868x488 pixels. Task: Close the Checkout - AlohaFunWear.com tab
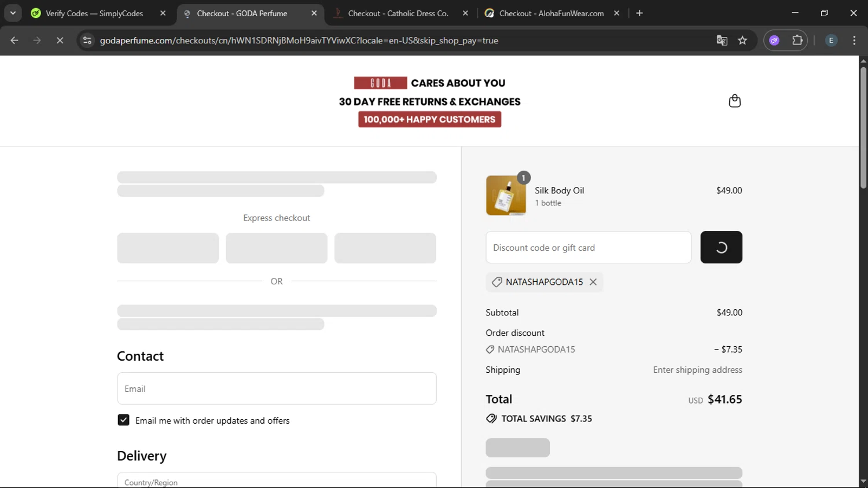click(x=617, y=13)
